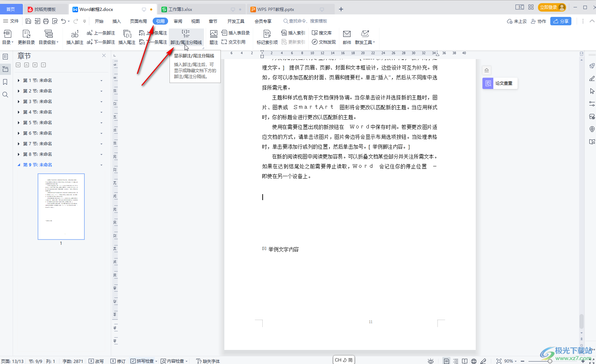Collapse 第 9 节: 未命名 section
The height and width of the screenshot is (364, 596).
point(19,165)
